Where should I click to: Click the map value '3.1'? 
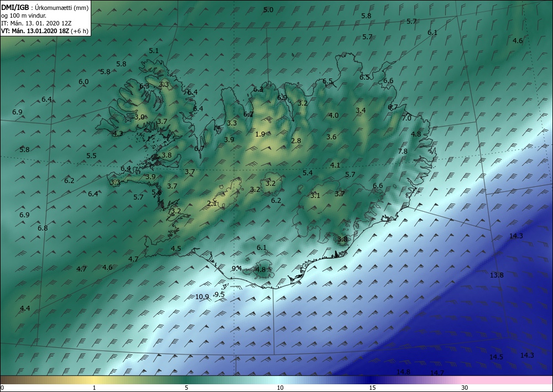[315, 196]
